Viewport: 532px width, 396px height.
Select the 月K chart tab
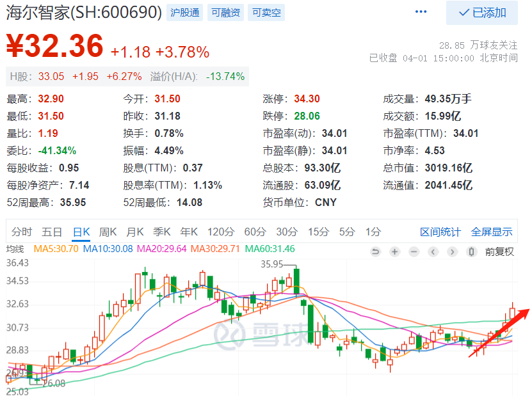click(x=135, y=232)
